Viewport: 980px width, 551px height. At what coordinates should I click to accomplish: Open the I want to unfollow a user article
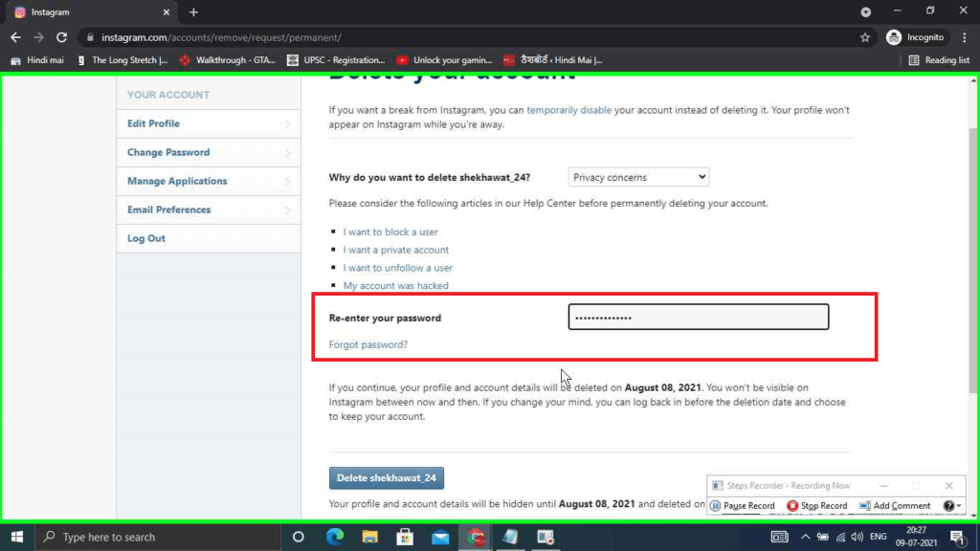[x=397, y=268]
